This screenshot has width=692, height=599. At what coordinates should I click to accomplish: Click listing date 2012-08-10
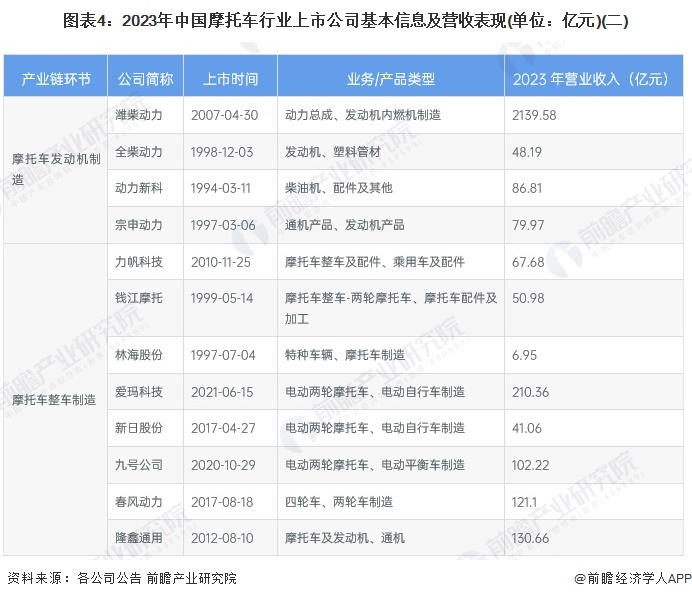(222, 538)
